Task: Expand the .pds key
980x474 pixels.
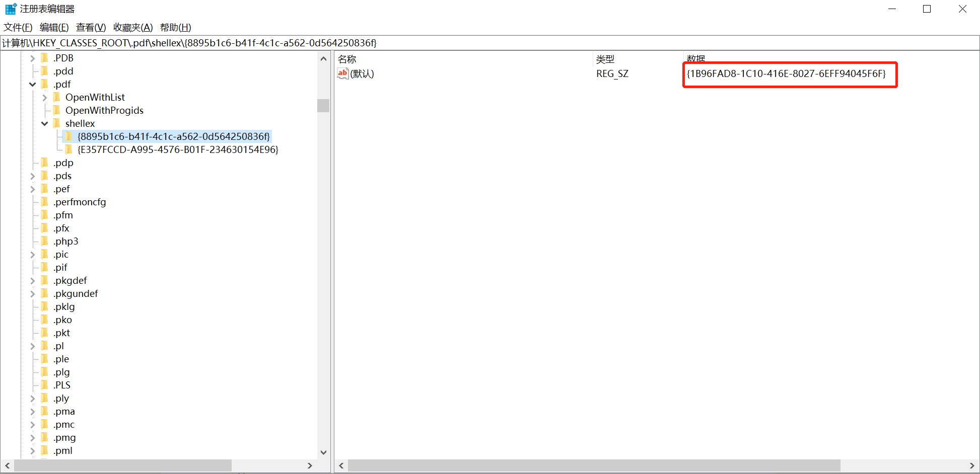Action: coord(32,176)
